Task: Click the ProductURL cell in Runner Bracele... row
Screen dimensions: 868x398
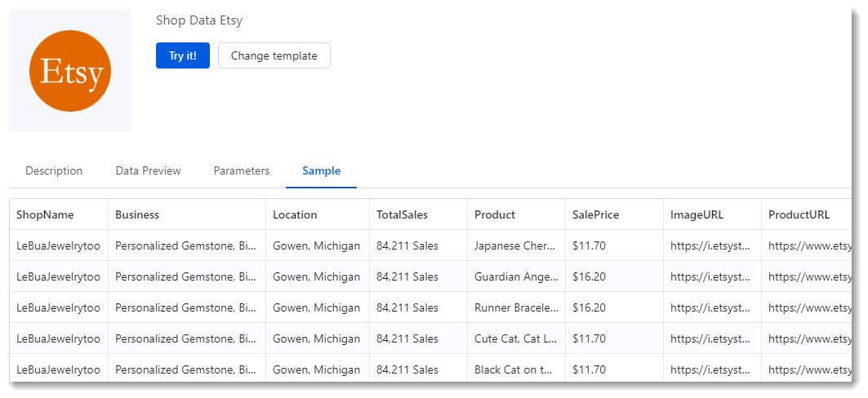Action: point(807,308)
